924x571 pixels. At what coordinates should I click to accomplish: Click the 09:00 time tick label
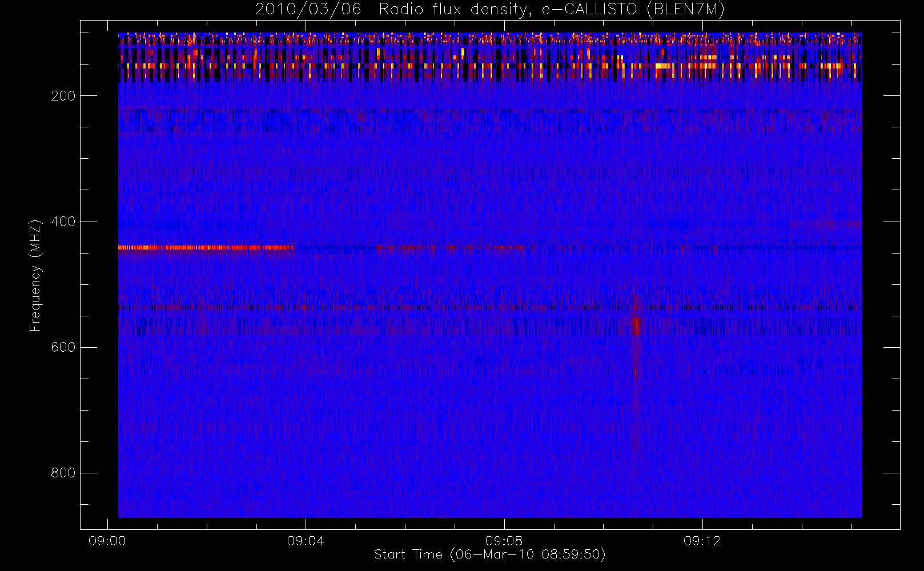point(107,541)
